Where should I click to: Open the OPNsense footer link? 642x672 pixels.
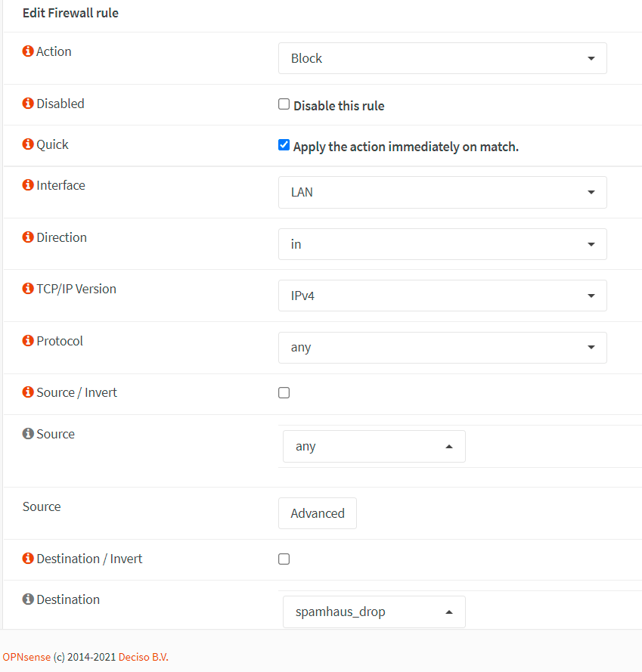point(26,657)
